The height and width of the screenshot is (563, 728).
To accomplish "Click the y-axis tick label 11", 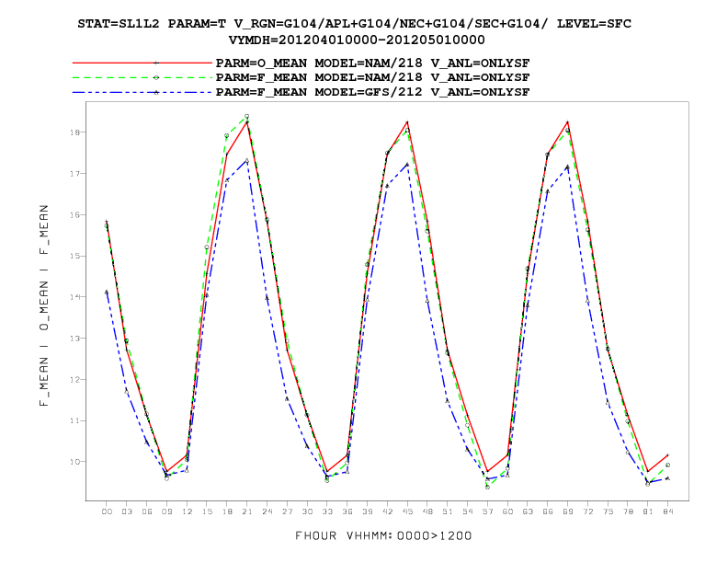I will [74, 420].
